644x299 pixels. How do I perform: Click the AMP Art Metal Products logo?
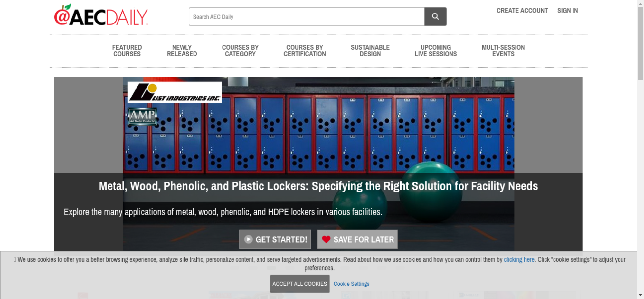tap(142, 116)
